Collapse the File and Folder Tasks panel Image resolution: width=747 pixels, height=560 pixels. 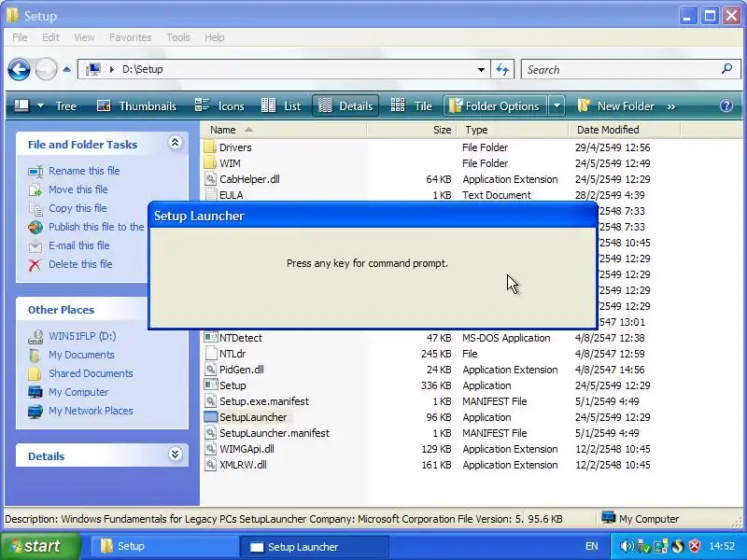click(175, 143)
